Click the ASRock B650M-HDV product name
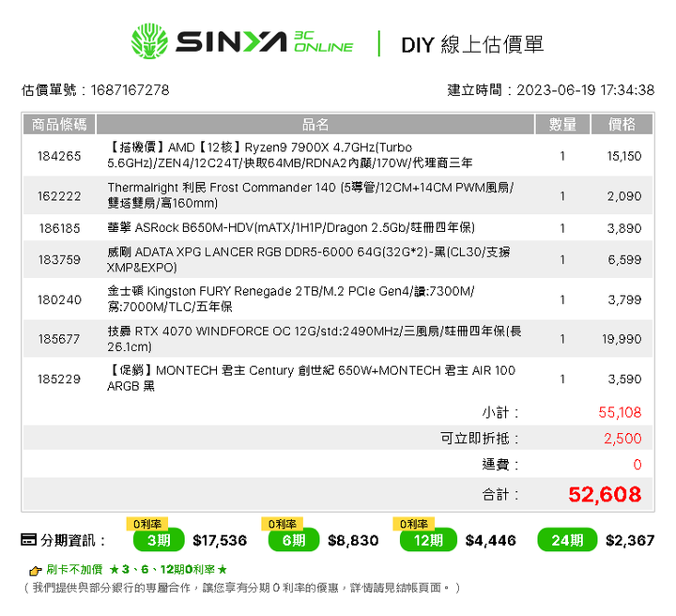The image size is (676, 616). [x=291, y=227]
